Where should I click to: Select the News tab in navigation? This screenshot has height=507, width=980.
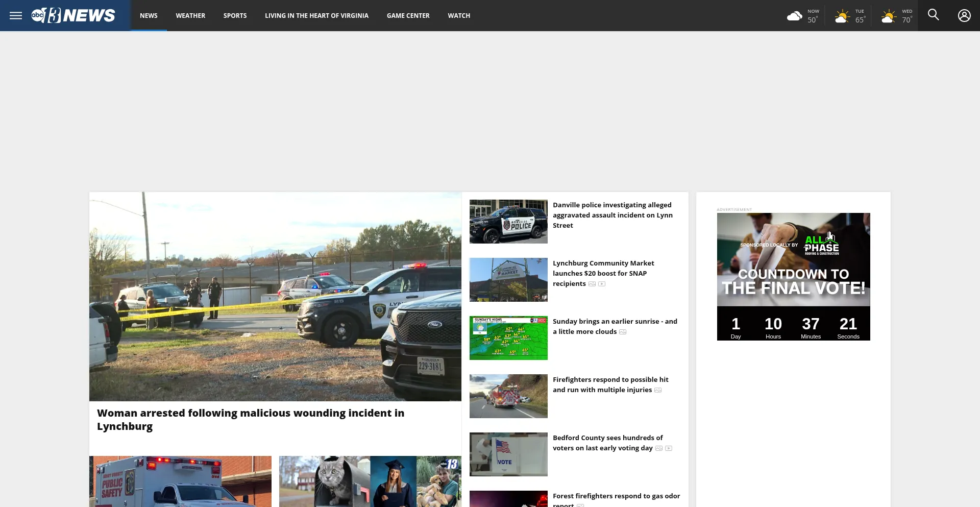[x=149, y=16]
